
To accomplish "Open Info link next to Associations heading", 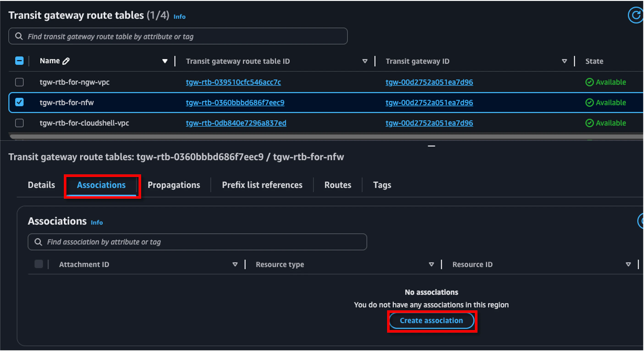I will click(x=97, y=223).
